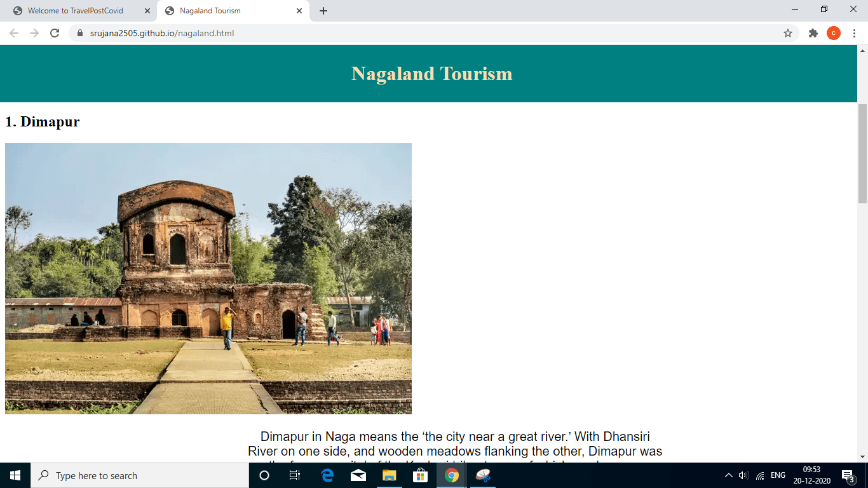This screenshot has width=868, height=488.
Task: Click scrollbar down arrow
Action: [862, 457]
